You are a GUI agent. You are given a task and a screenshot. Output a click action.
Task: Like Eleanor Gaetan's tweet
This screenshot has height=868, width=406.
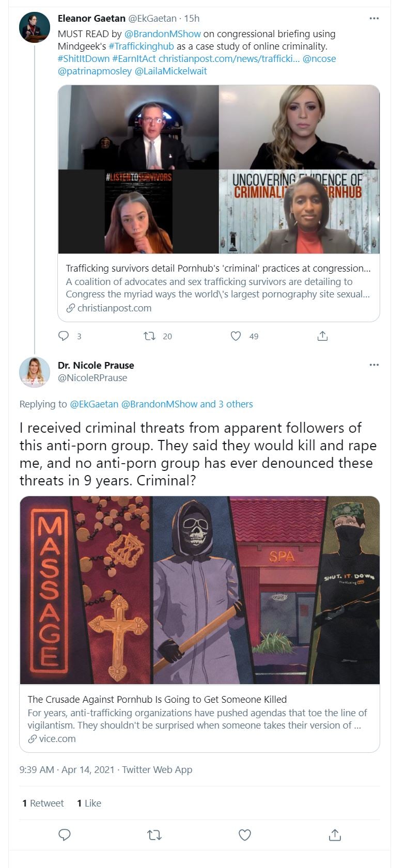236,336
